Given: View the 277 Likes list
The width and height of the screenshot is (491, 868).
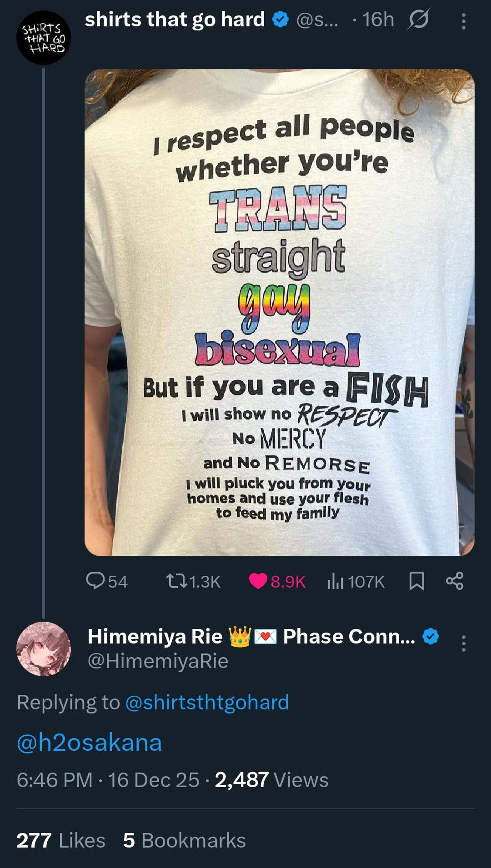Looking at the screenshot, I should [x=61, y=840].
